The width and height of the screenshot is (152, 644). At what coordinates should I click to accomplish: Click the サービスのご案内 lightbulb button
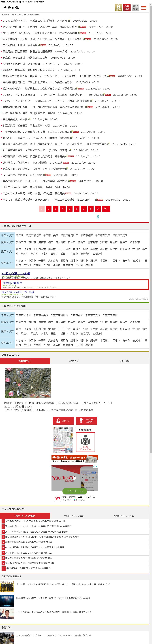[86, 421]
